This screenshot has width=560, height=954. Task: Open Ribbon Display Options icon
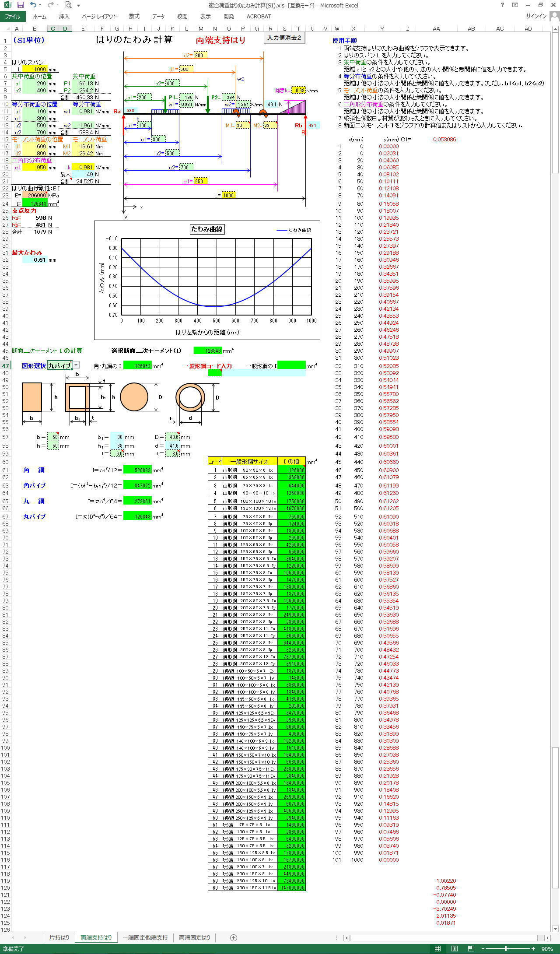click(x=515, y=5)
